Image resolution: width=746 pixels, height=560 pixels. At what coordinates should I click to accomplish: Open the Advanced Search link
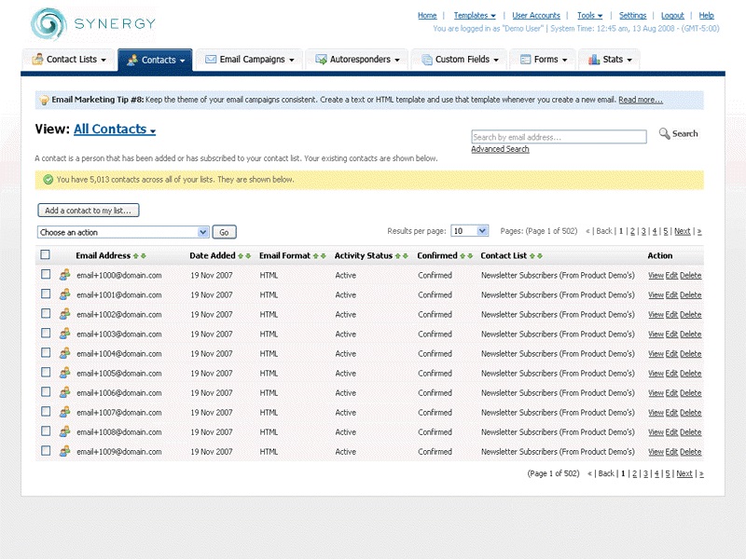click(x=500, y=149)
